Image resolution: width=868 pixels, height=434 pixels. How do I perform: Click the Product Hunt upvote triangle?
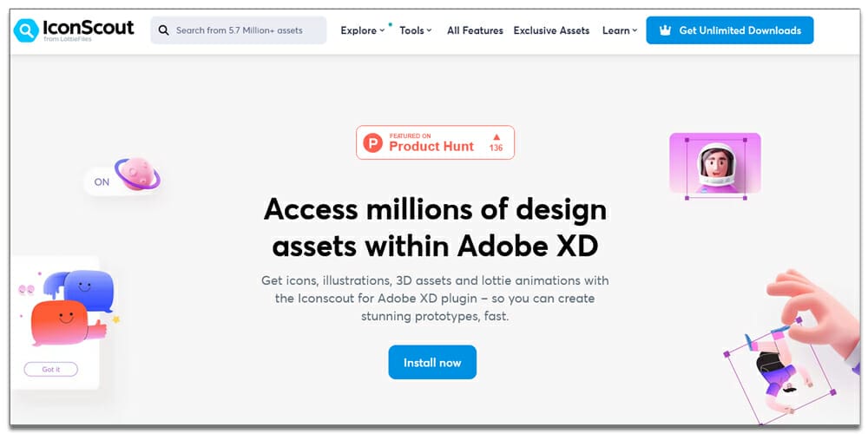click(496, 137)
